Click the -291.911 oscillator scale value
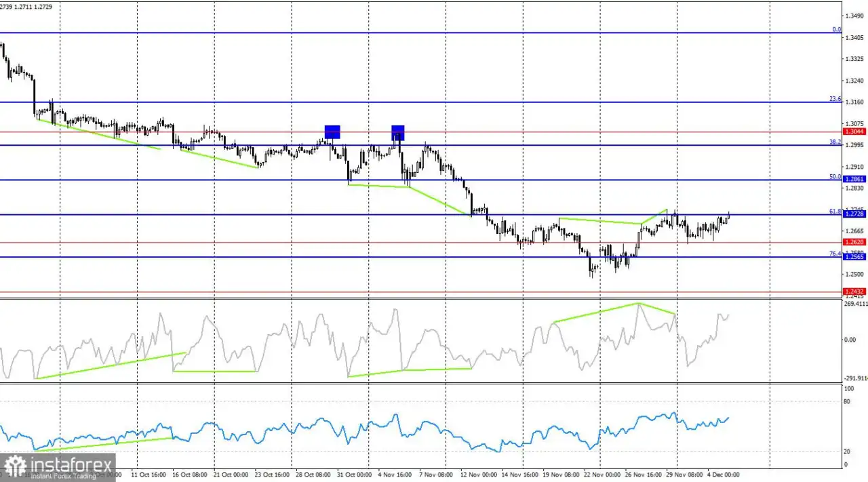 point(855,378)
